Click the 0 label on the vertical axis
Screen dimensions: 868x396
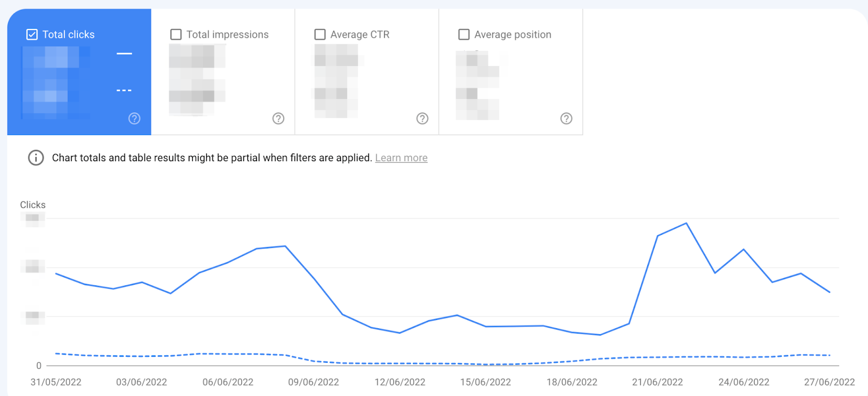pyautogui.click(x=39, y=366)
